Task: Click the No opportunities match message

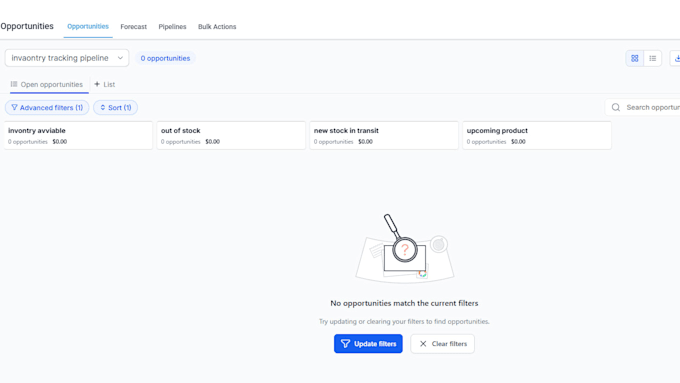Action: [404, 303]
